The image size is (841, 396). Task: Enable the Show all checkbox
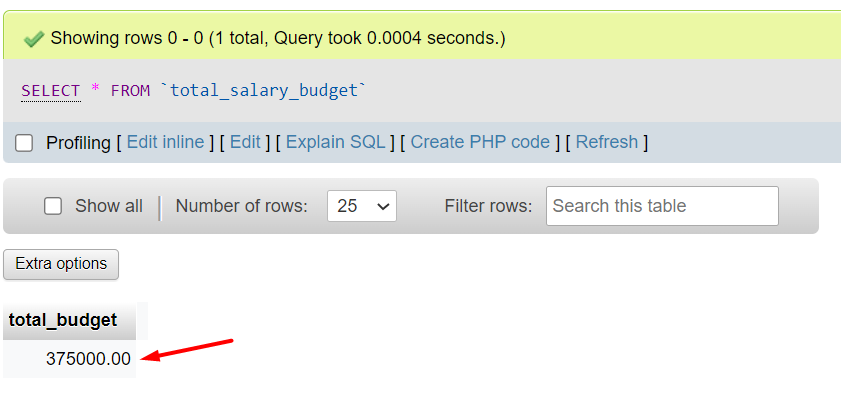[53, 206]
